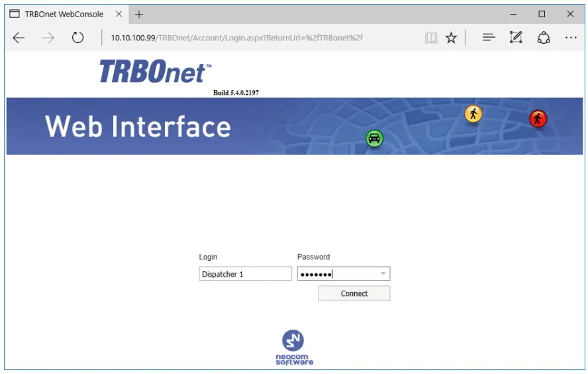Viewport: 588px width, 374px height.
Task: Close the TRBOnet WebConsole tab
Action: coord(119,14)
